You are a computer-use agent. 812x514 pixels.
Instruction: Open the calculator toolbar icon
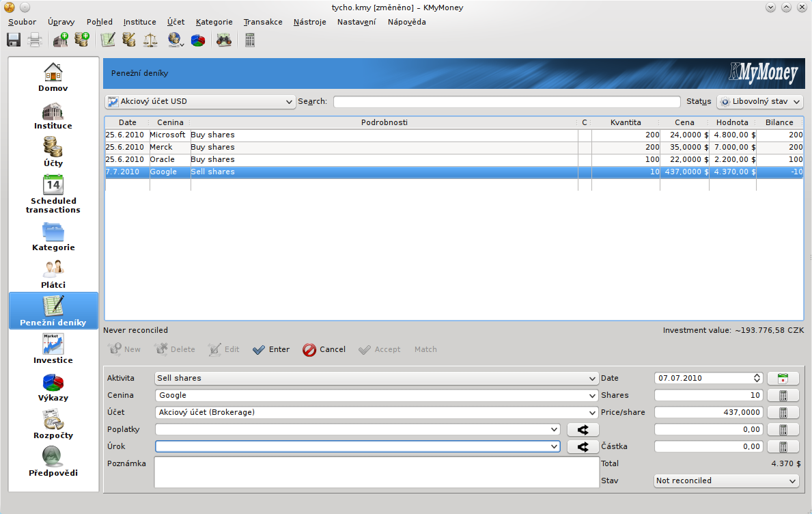pos(250,40)
